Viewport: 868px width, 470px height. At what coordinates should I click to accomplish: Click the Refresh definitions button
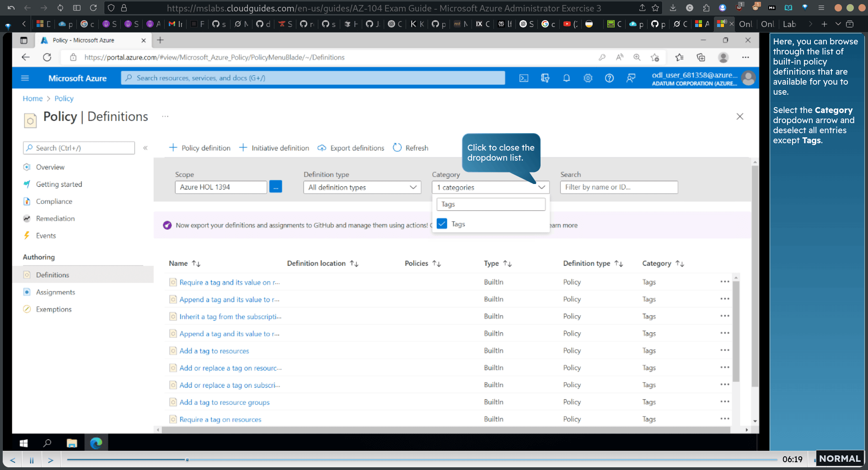[x=411, y=148]
